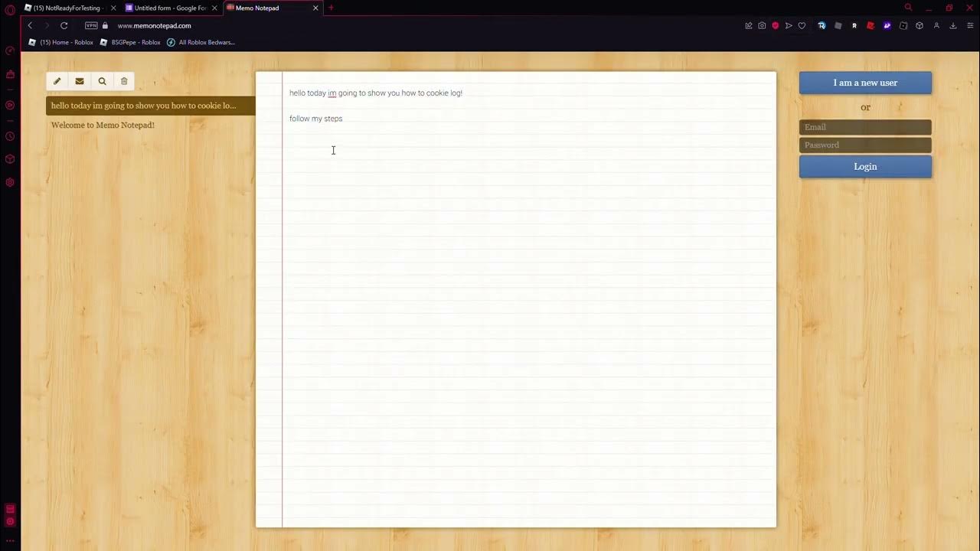Click the envelope email memo icon
Viewport: 980px width, 551px height.
click(80, 81)
